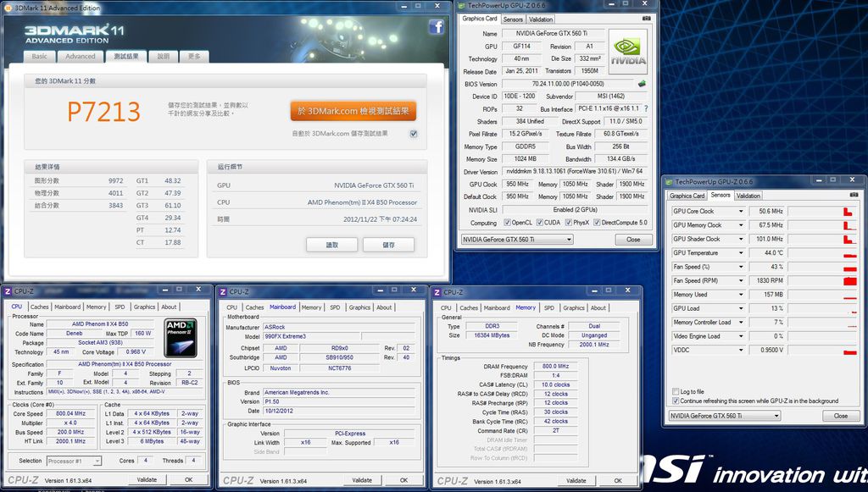Click Validate in the CPU-Z CPU window

[147, 480]
